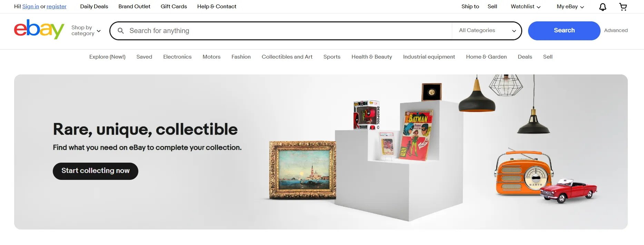This screenshot has width=644, height=245.
Task: Open Explore (New!) section
Action: pos(107,57)
